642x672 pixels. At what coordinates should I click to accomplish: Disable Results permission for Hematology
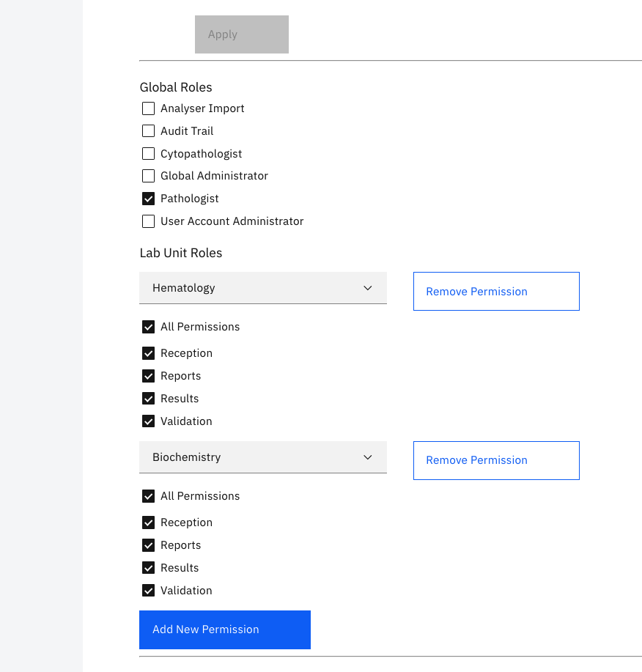148,398
